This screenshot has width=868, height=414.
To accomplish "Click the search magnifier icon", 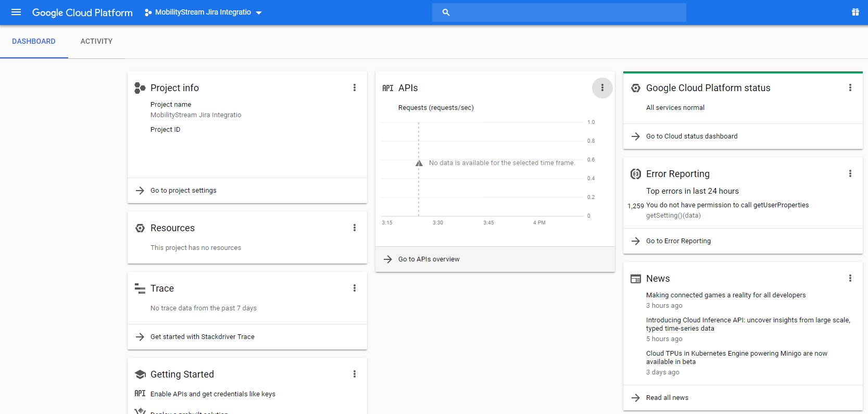I will click(x=446, y=12).
